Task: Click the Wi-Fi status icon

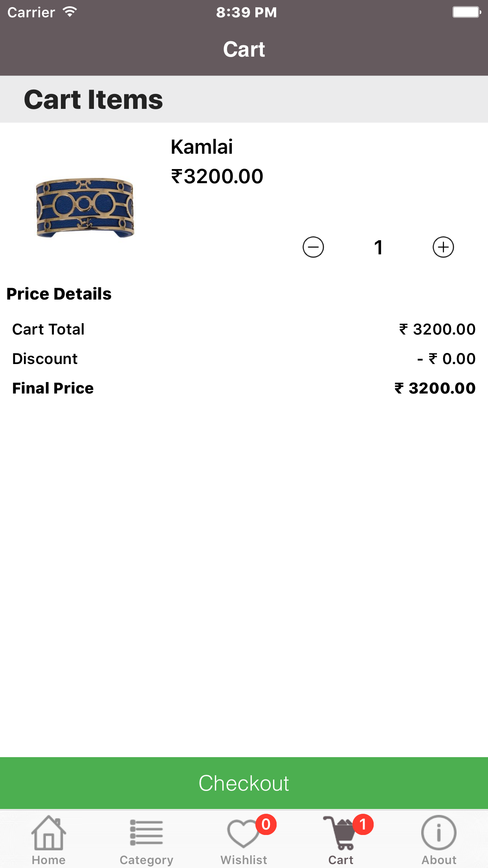Action: (x=70, y=12)
